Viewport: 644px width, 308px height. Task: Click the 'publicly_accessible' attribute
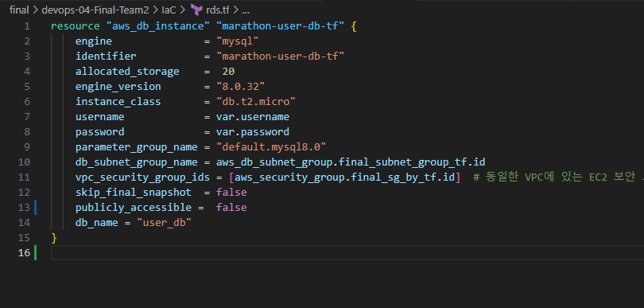pos(134,207)
